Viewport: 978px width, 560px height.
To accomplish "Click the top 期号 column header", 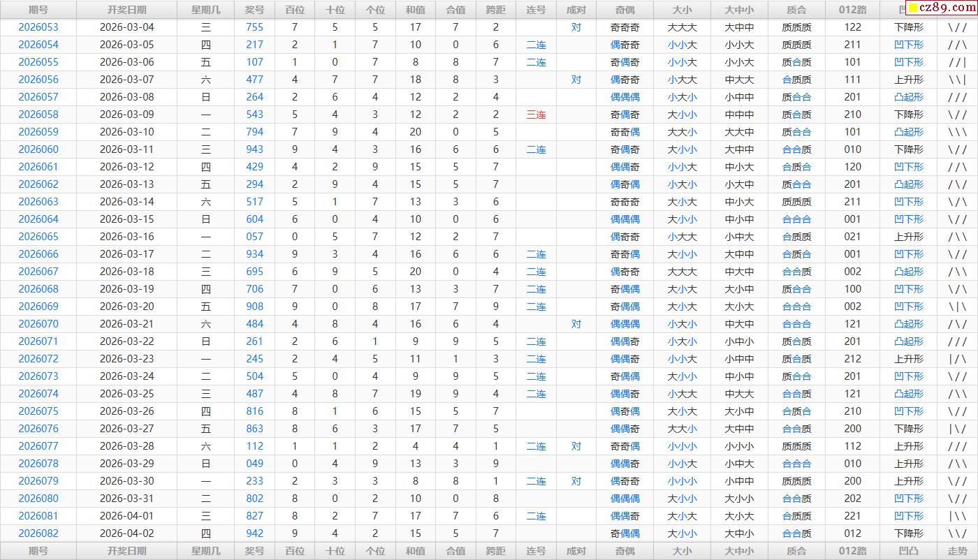I will [38, 10].
